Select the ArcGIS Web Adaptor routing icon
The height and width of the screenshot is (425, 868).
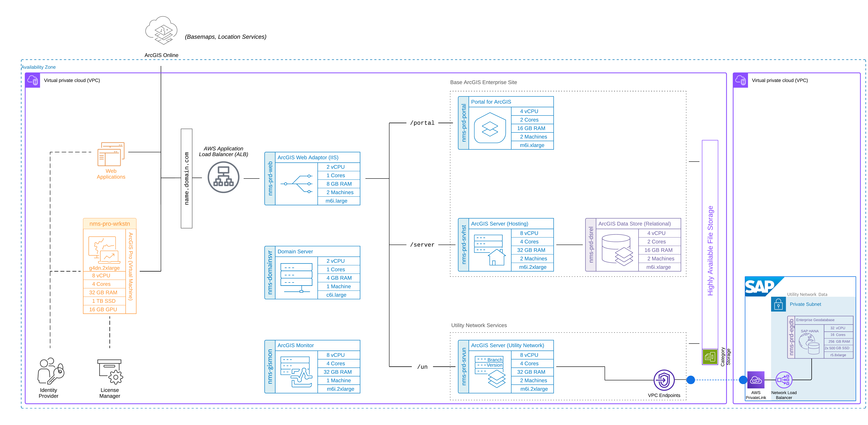point(297,184)
